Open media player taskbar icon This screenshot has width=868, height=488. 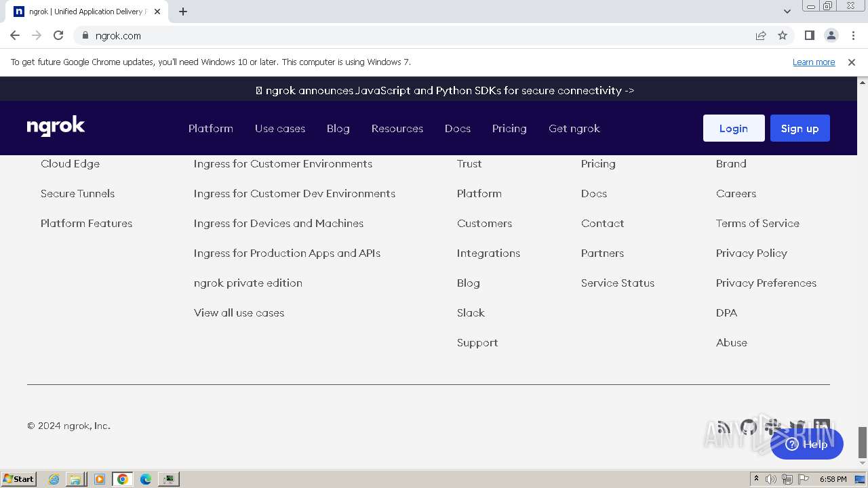[100, 479]
